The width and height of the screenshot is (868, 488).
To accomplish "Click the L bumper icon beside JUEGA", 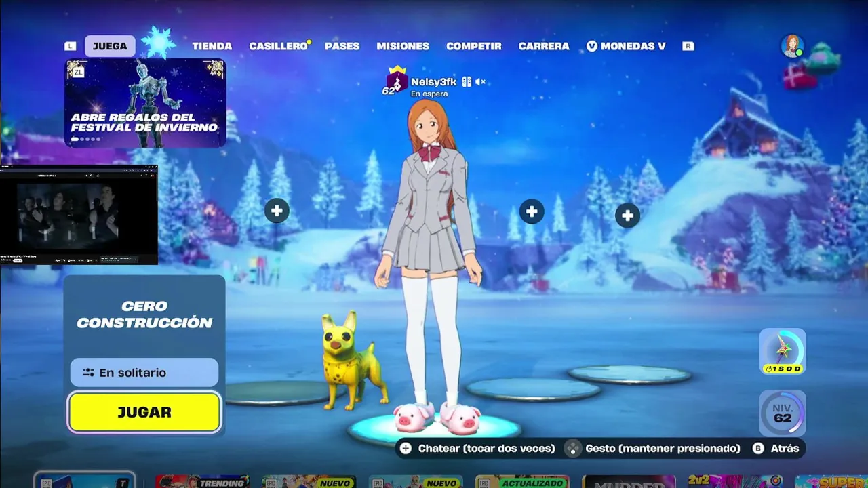I will tap(71, 46).
